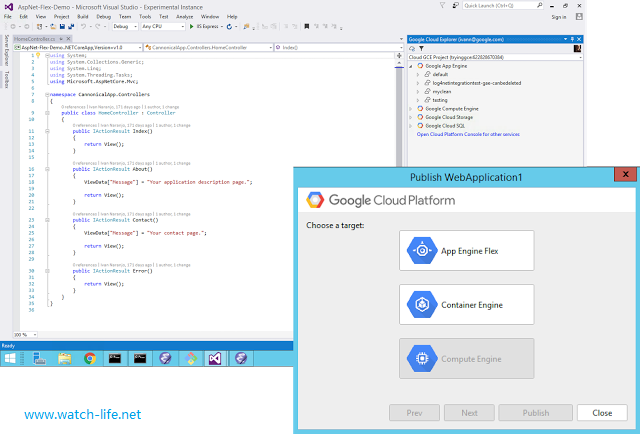Click the Bookmark icon in toolbar
This screenshot has height=434, width=640.
(307, 27)
